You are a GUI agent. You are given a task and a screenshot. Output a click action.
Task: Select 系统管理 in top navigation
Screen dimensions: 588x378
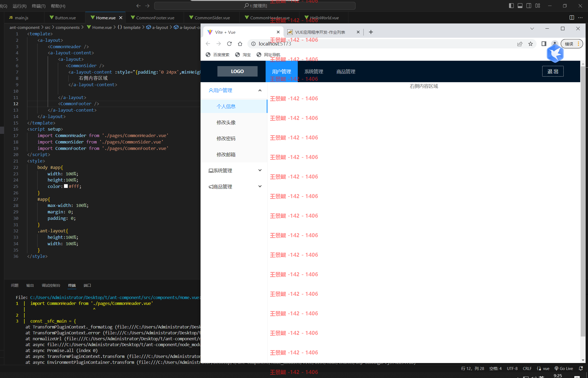(x=314, y=71)
